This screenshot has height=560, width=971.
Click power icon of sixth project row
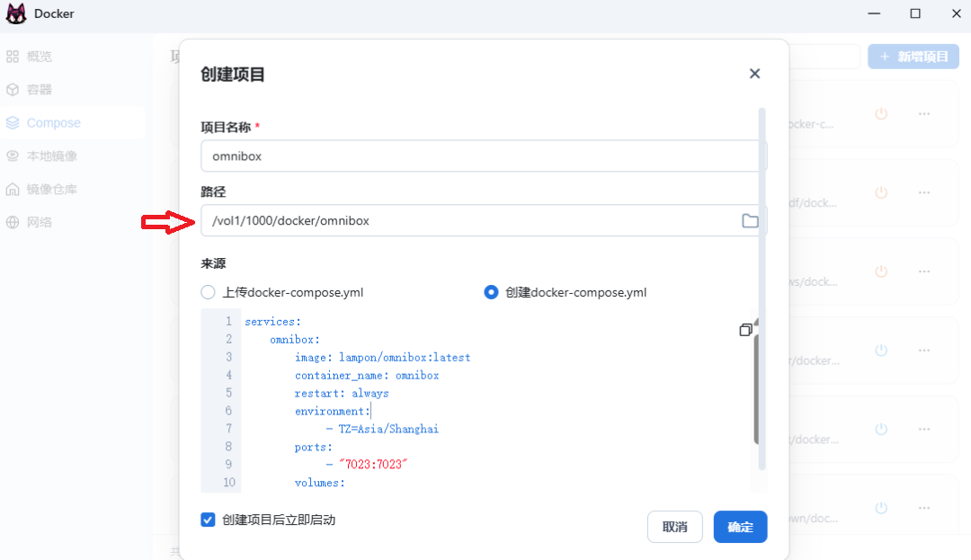(x=881, y=508)
